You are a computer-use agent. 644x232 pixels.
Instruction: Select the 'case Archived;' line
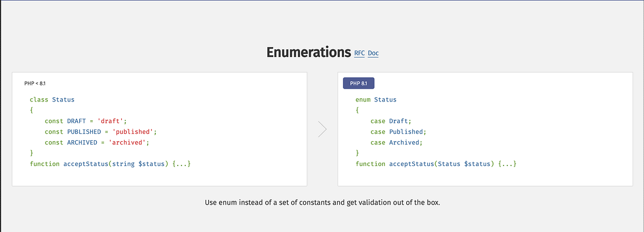click(396, 142)
